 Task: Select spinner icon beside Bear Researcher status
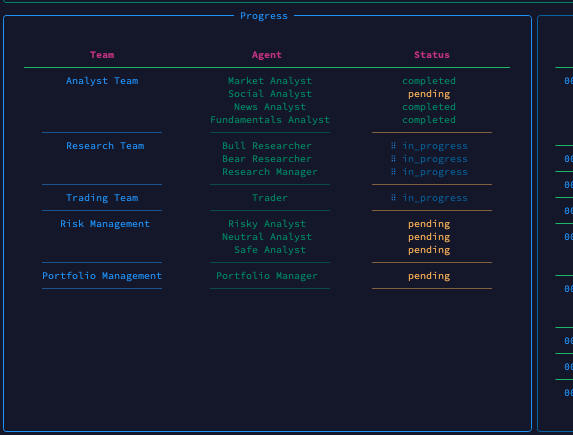(x=393, y=159)
